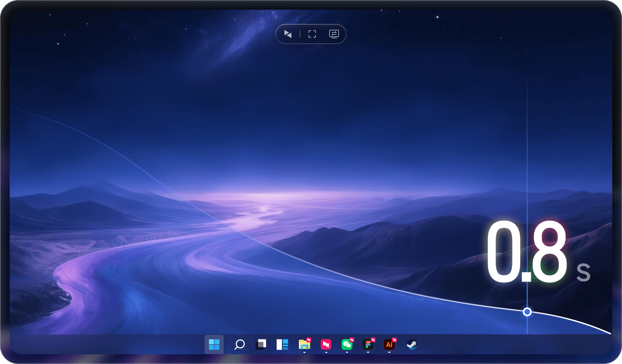Click the triangular app logo in floating toolbar

(x=288, y=34)
